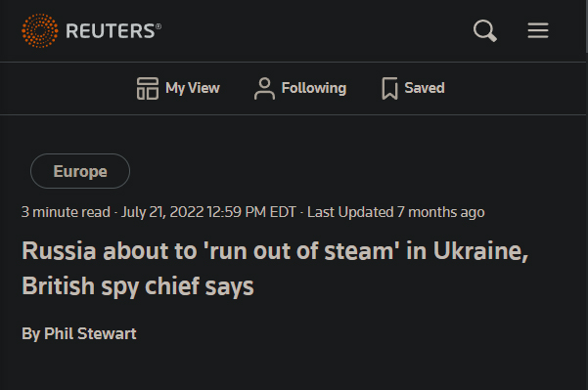Switch to the Following tab label
The image size is (588, 390).
pos(314,88)
